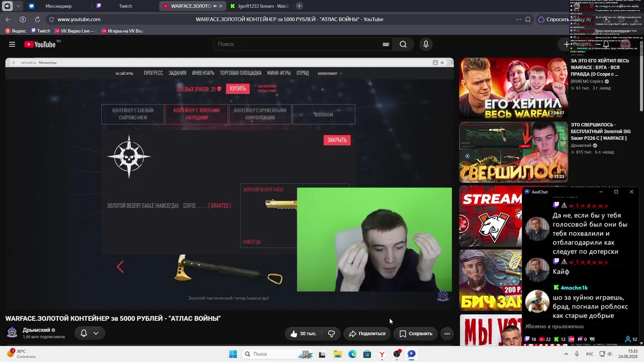Open the Yandex account icon beside the back arrow
The width and height of the screenshot is (644, 362).
(x=23, y=19)
